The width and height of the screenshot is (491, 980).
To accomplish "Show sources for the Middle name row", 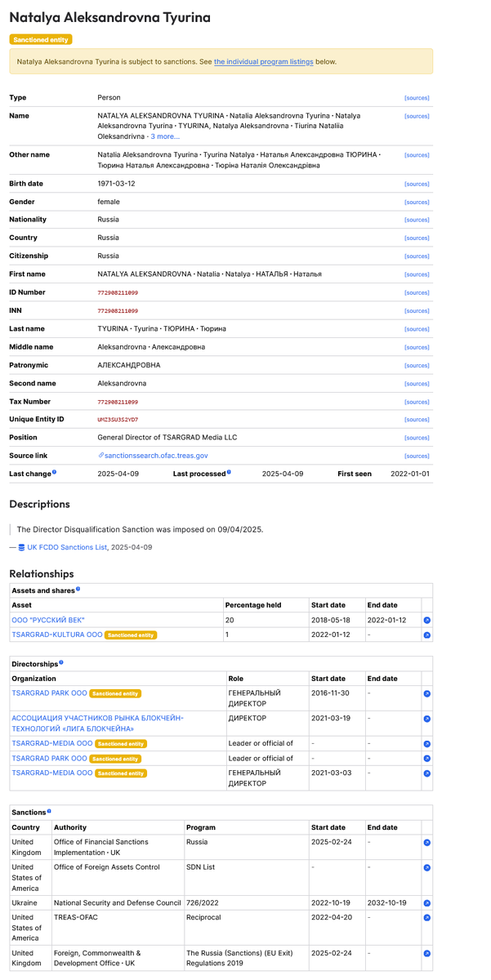I will click(x=417, y=347).
